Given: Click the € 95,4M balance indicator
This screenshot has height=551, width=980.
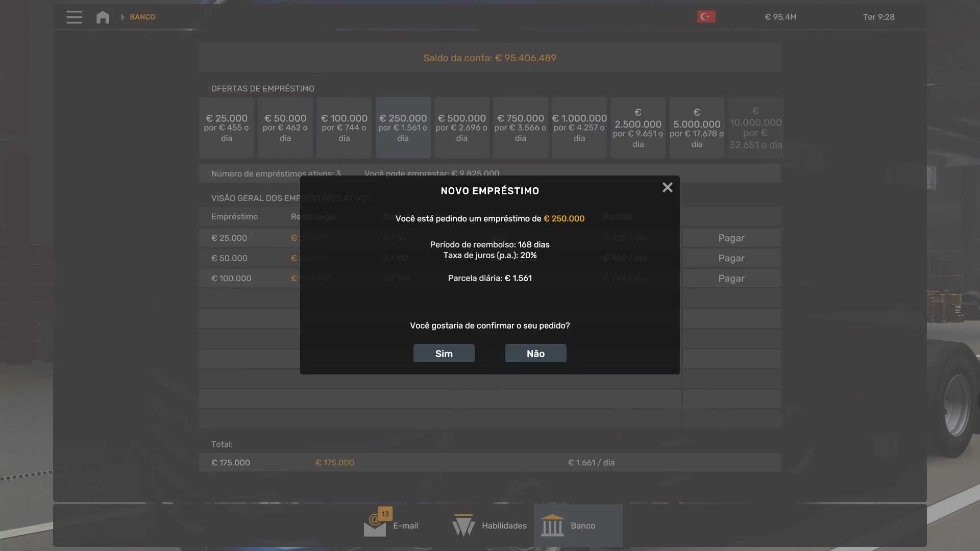Looking at the screenshot, I should pos(780,17).
